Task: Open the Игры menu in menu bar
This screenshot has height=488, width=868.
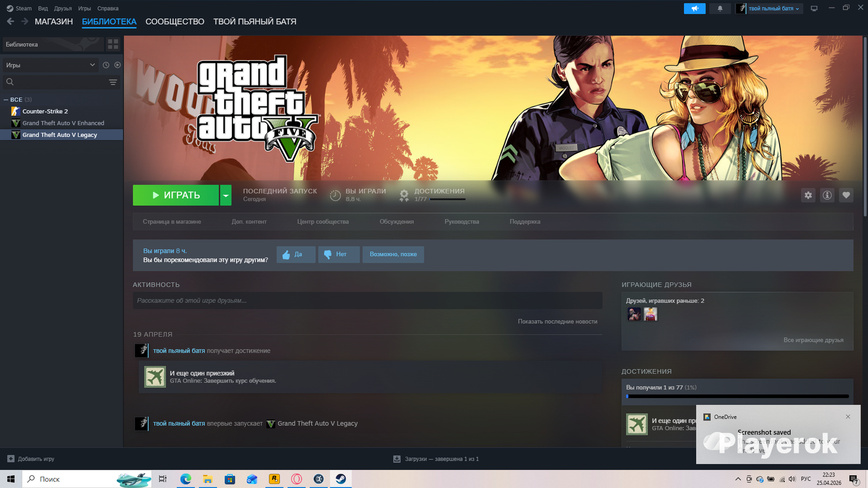Action: [84, 8]
